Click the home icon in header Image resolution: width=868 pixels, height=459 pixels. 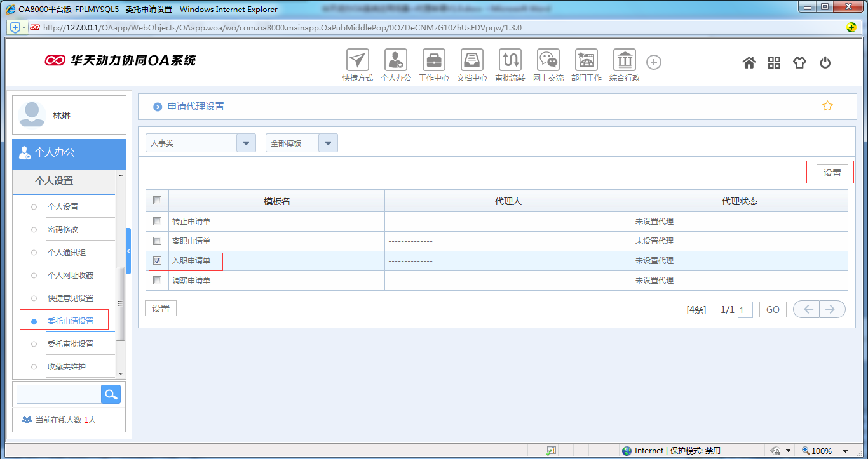pos(749,62)
